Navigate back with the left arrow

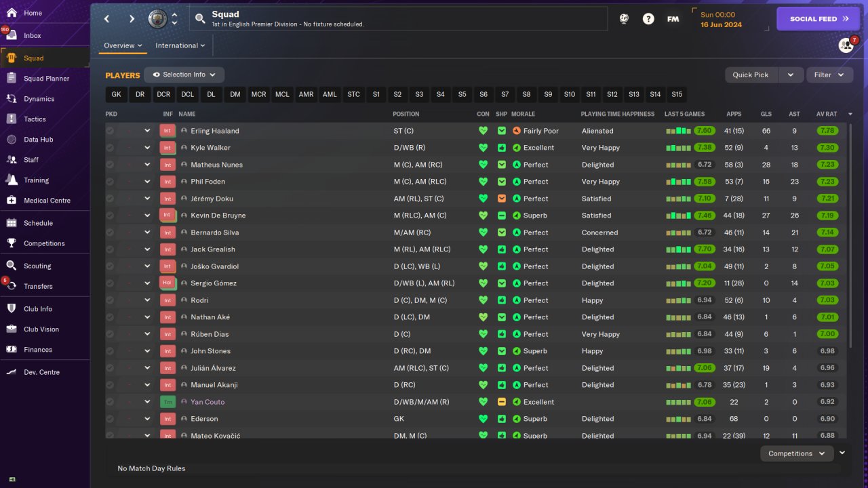pos(107,19)
